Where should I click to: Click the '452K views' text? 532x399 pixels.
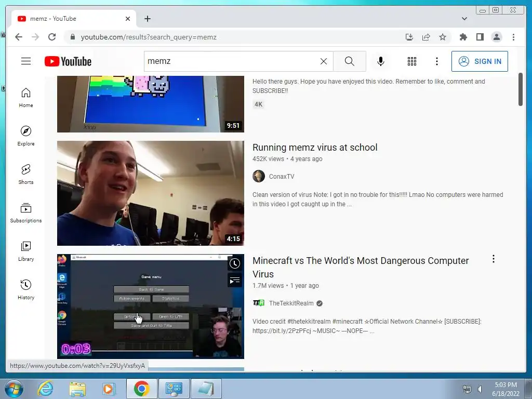tap(268, 159)
